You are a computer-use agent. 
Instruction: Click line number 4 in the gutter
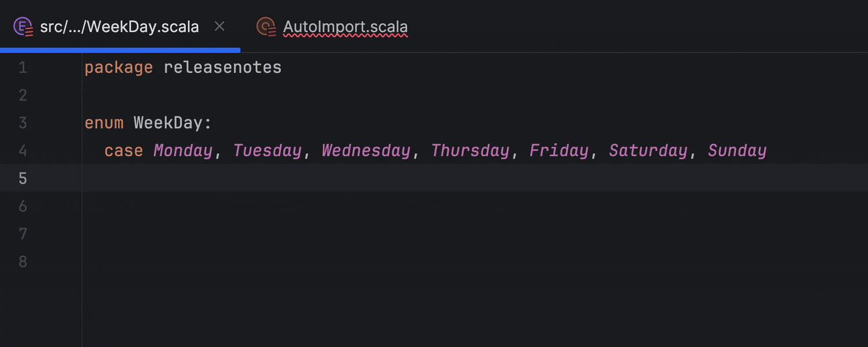point(23,150)
